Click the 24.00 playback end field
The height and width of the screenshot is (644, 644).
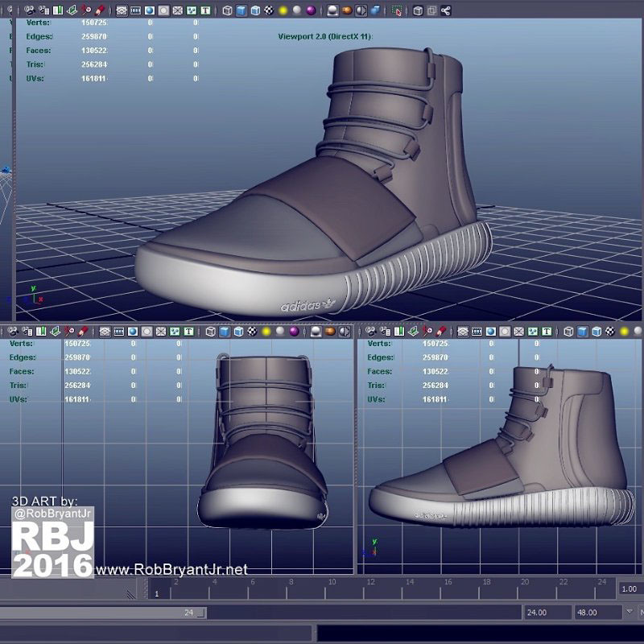[x=547, y=613]
